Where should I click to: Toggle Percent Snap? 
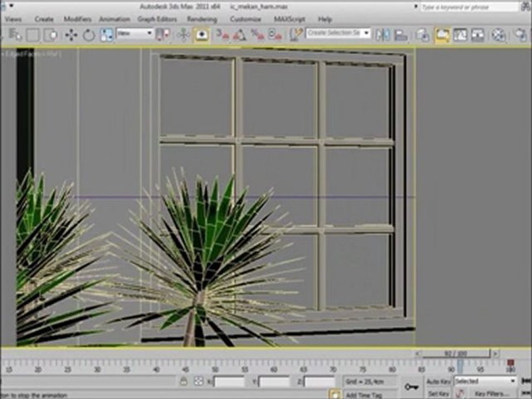258,35
